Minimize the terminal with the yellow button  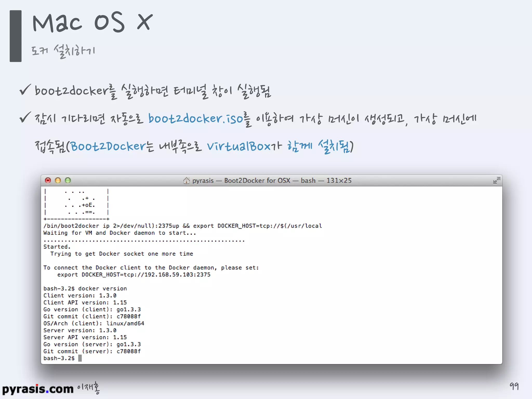(x=58, y=180)
